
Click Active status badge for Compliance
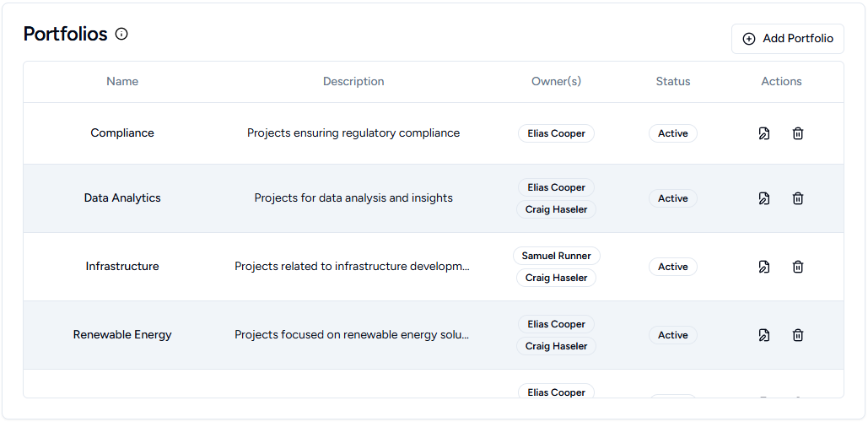pos(672,133)
